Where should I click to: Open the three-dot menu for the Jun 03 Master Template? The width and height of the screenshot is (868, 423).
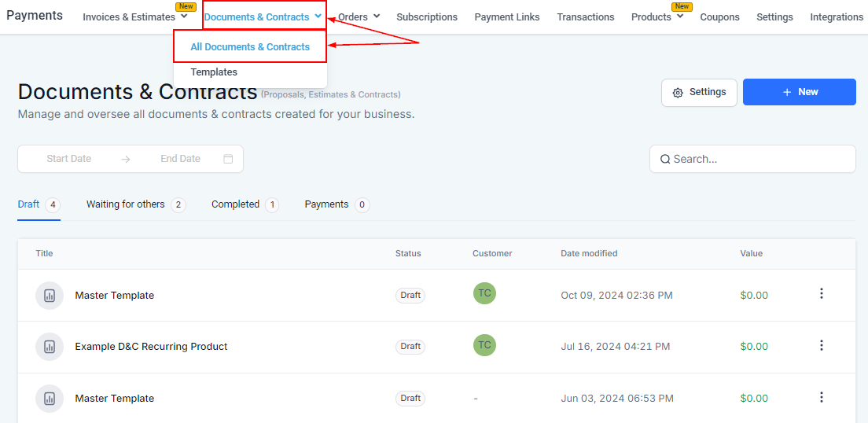click(821, 397)
